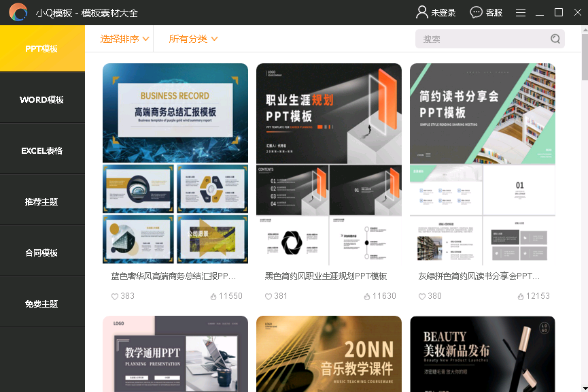Click flame popularity icon beside 12153
Image resolution: width=588 pixels, height=392 pixels.
(x=521, y=297)
